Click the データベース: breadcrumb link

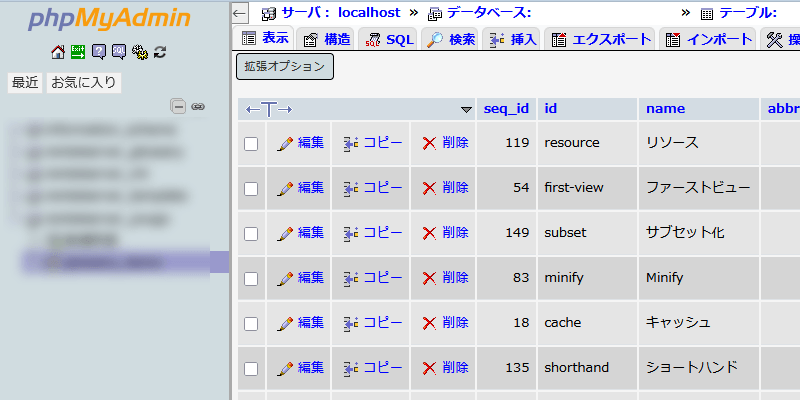pyautogui.click(x=489, y=13)
